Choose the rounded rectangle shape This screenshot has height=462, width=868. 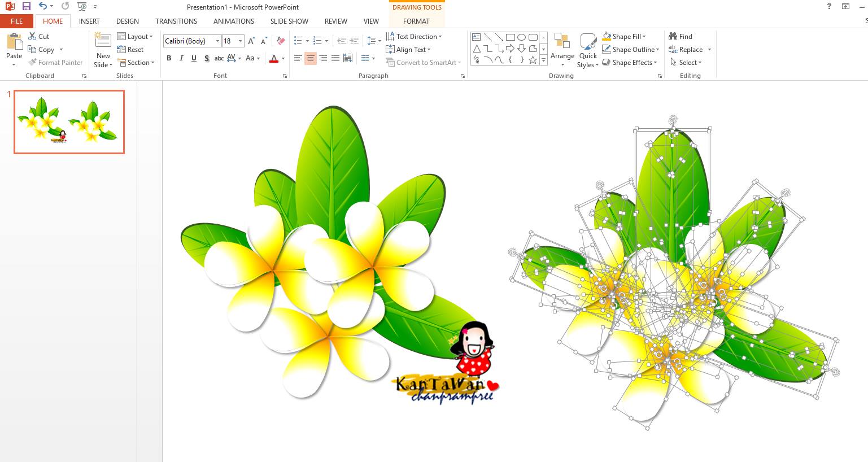click(x=533, y=37)
